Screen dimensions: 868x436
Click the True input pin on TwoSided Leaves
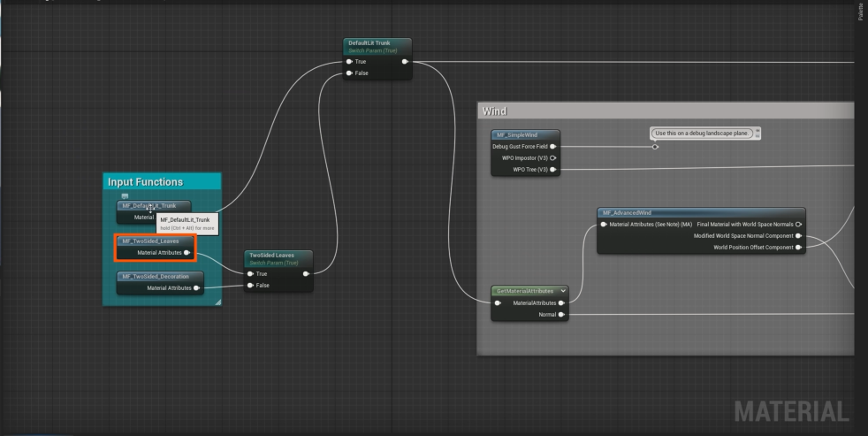[251, 273]
